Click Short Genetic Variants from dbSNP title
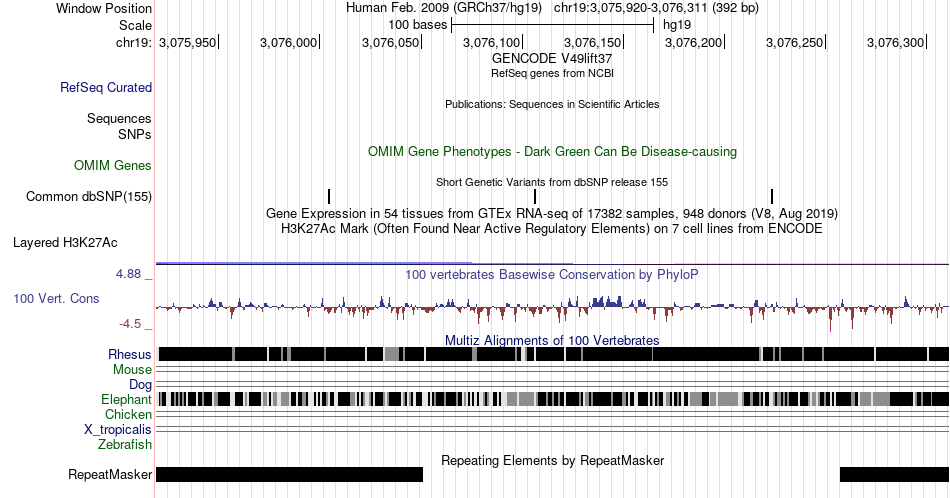 (x=552, y=182)
